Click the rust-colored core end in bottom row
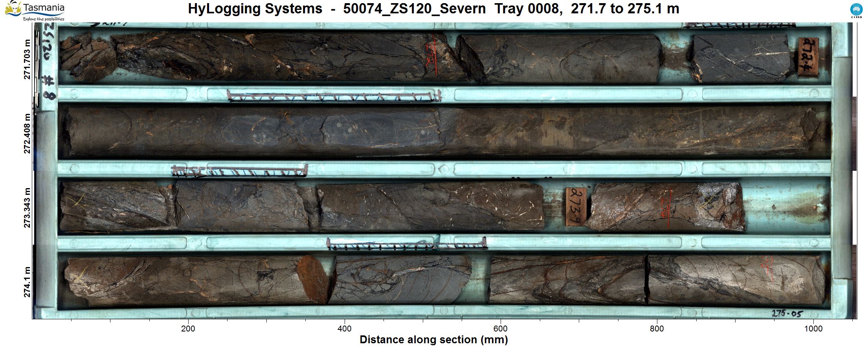868x346 pixels. (312, 279)
